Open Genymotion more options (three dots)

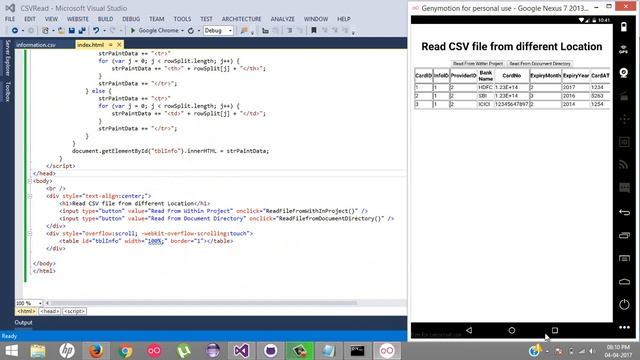624,327
